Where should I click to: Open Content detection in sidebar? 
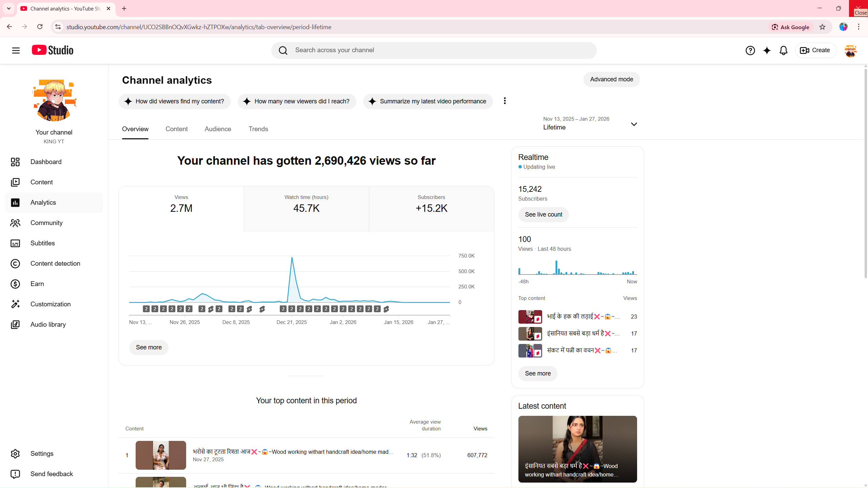(55, 264)
